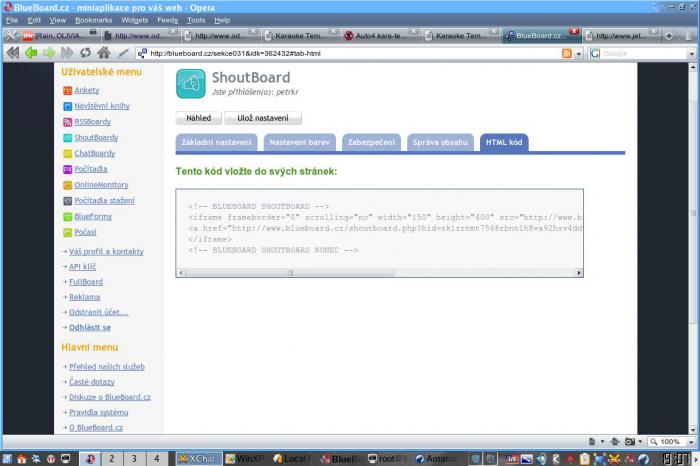Switch to the Auto4 kara-te browser tab
Viewport: 700px width, 466px height.
381,36
